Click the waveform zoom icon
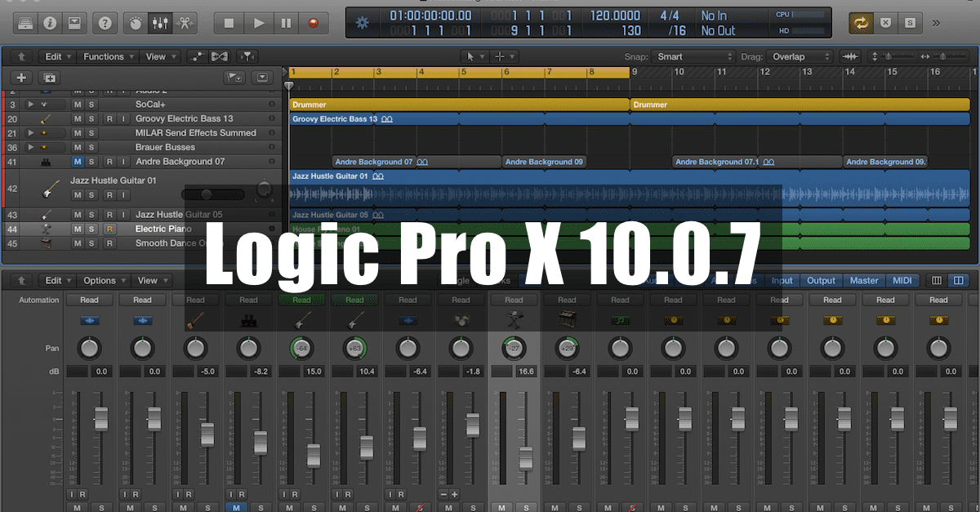Screen dimensions: 980x512 [x=850, y=56]
